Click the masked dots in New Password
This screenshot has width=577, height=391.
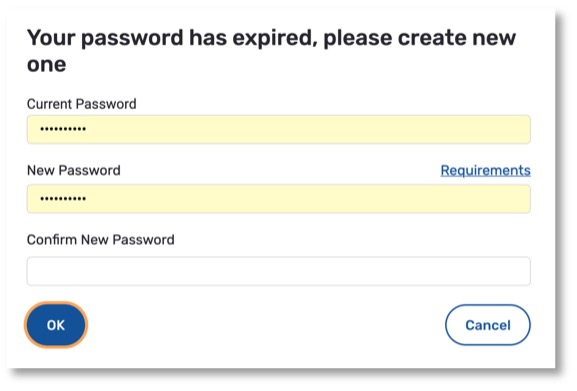tap(63, 199)
